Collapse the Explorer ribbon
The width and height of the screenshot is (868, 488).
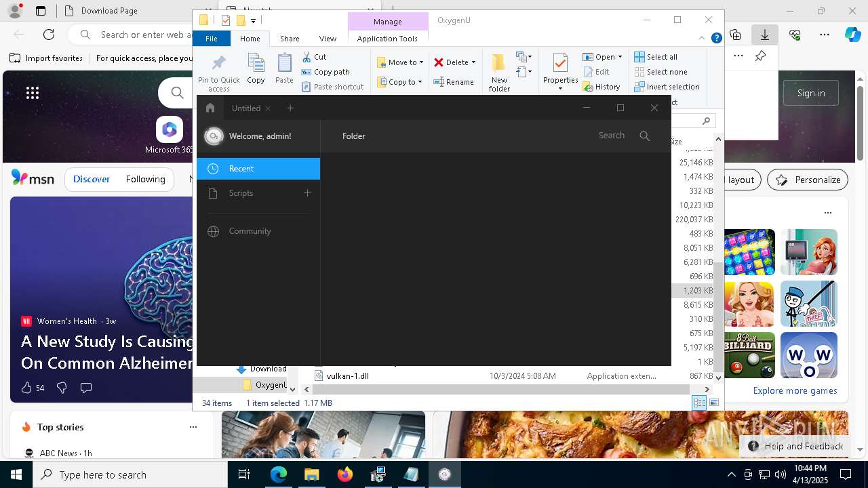[x=702, y=38]
